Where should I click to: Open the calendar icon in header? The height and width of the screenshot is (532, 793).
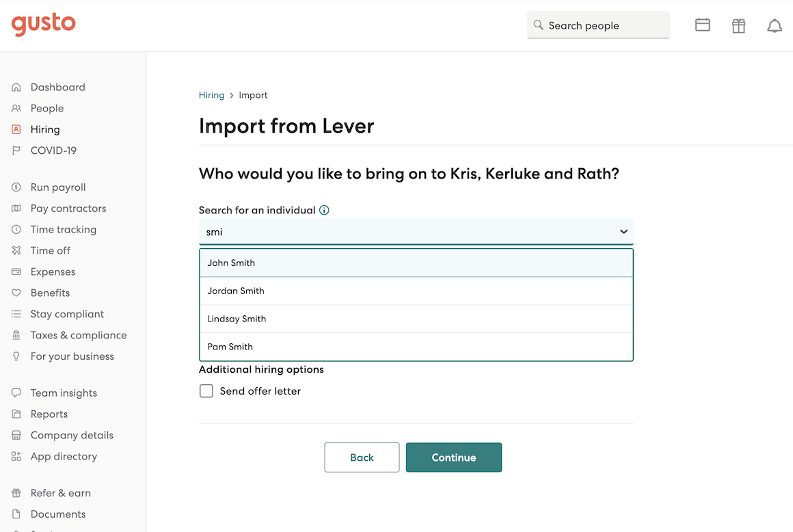(x=703, y=25)
